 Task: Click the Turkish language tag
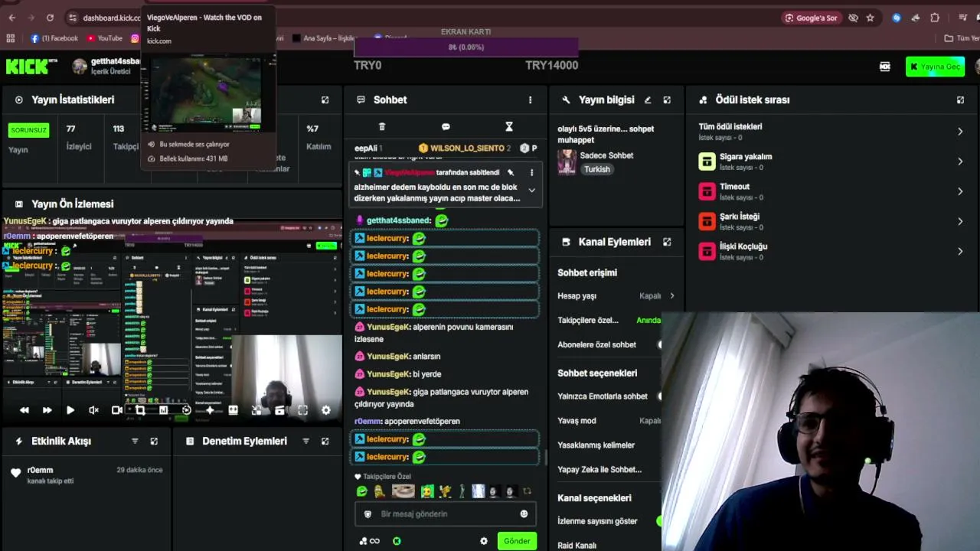point(597,169)
